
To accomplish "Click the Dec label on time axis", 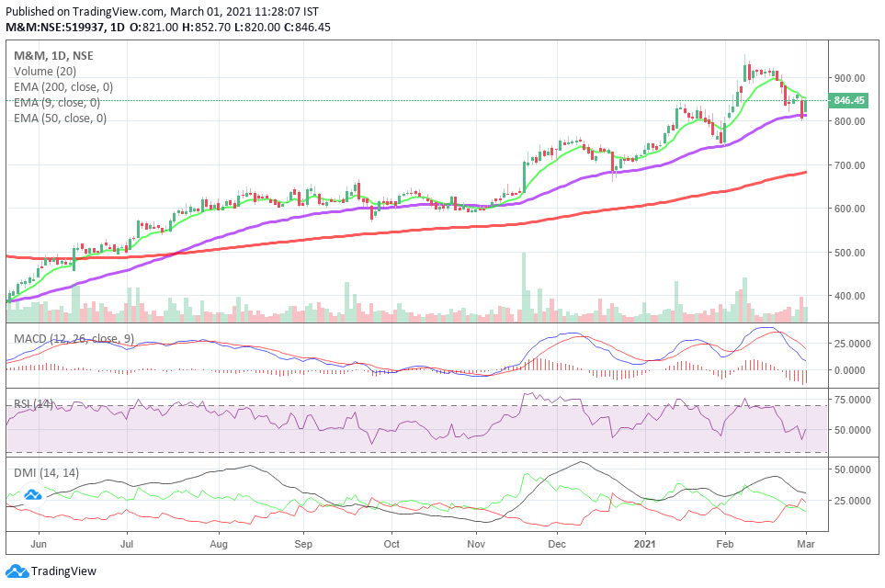I will click(557, 544).
